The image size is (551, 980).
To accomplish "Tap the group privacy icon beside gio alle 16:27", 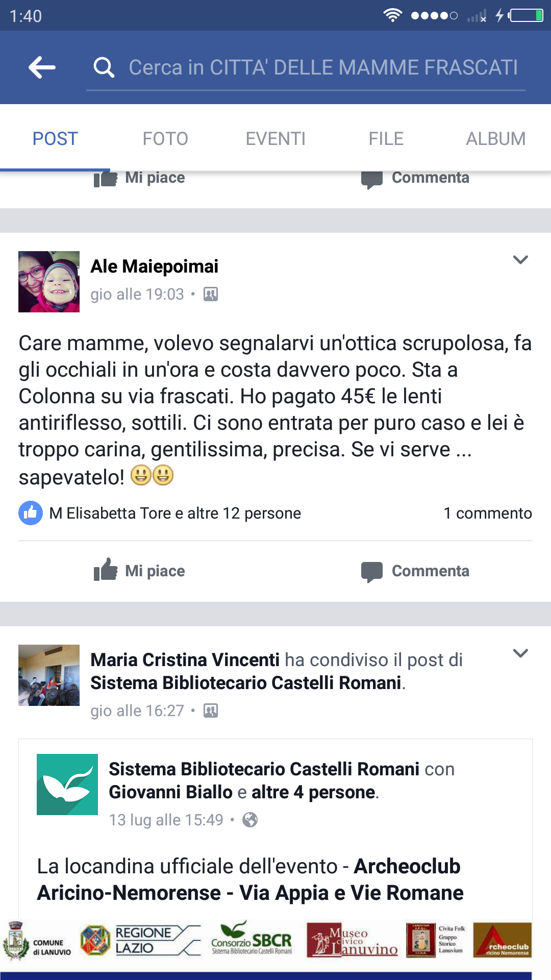I will 211,710.
